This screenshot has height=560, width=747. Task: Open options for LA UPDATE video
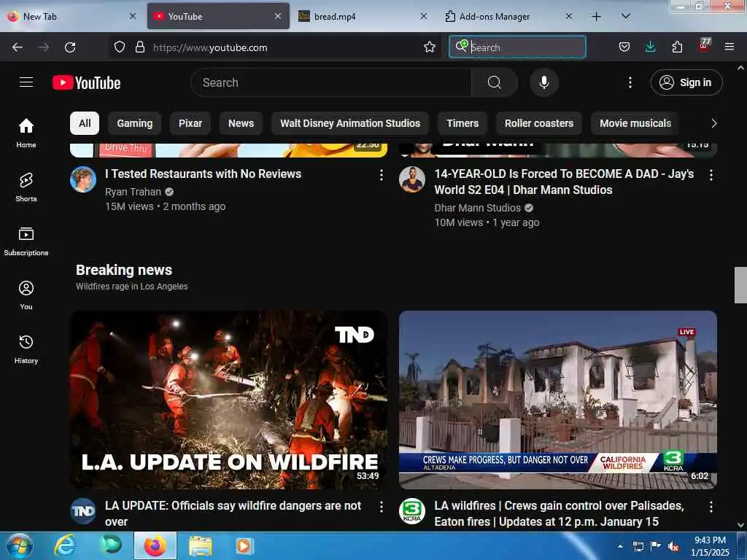pos(381,507)
